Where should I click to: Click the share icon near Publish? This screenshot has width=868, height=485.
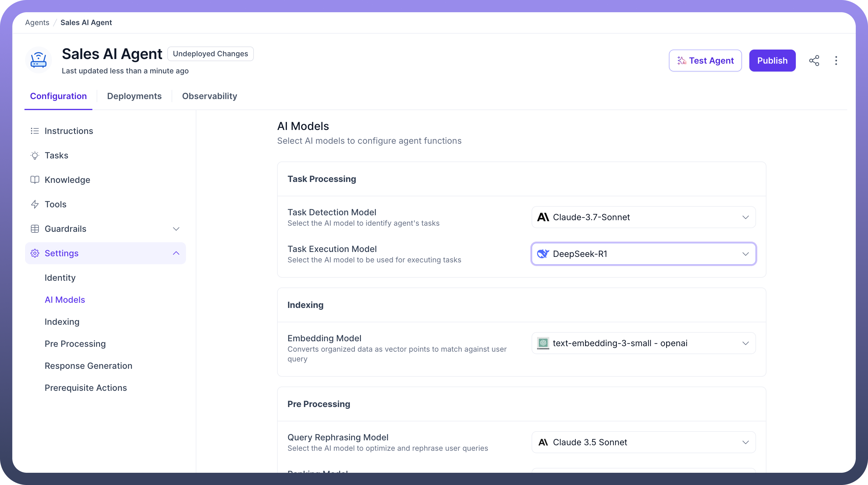(814, 61)
